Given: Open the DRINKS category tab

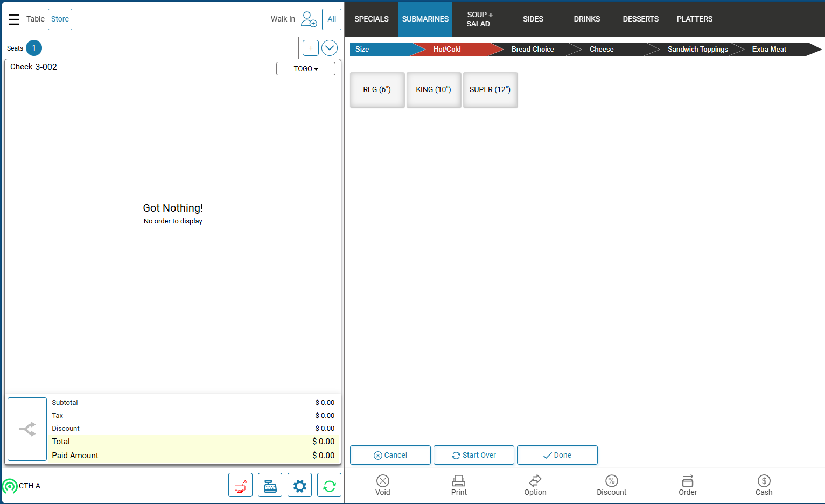Looking at the screenshot, I should tap(587, 19).
